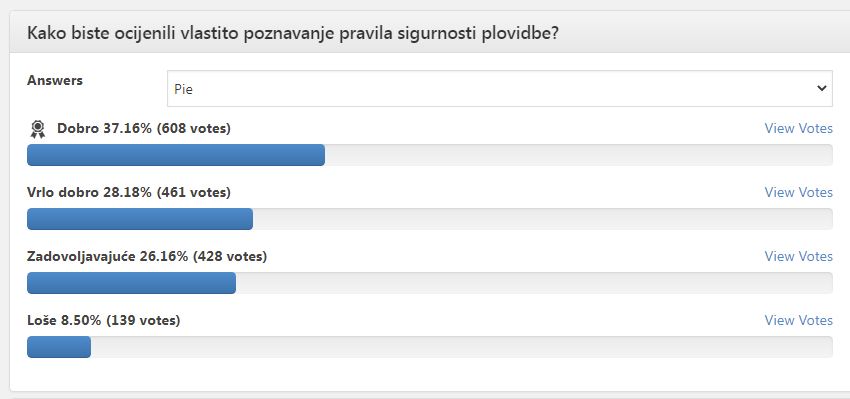Click the empty grey track of Vrlo dobro bar
850x399 pixels.
[543, 219]
